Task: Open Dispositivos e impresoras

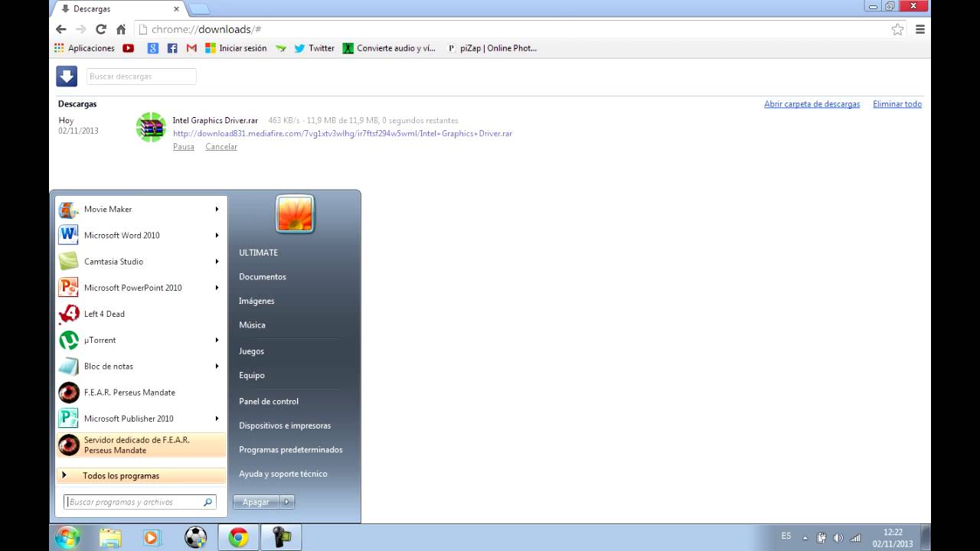Action: coord(285,425)
